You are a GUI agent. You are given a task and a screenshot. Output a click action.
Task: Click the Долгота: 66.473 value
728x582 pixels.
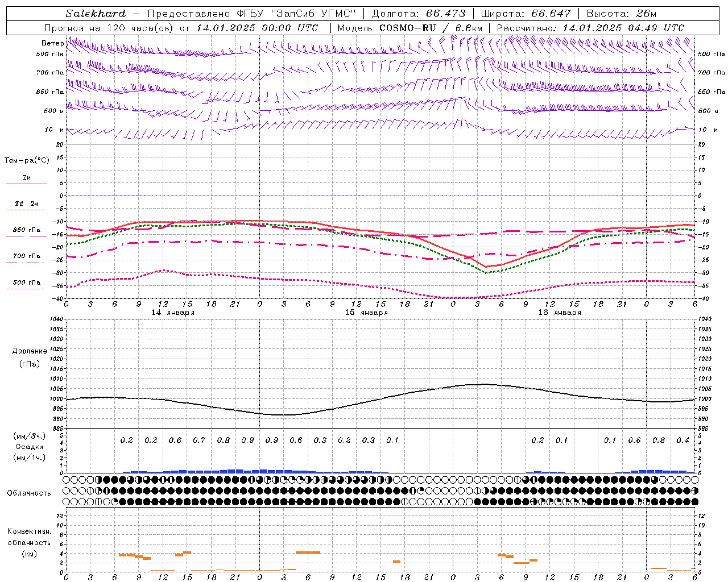(419, 14)
